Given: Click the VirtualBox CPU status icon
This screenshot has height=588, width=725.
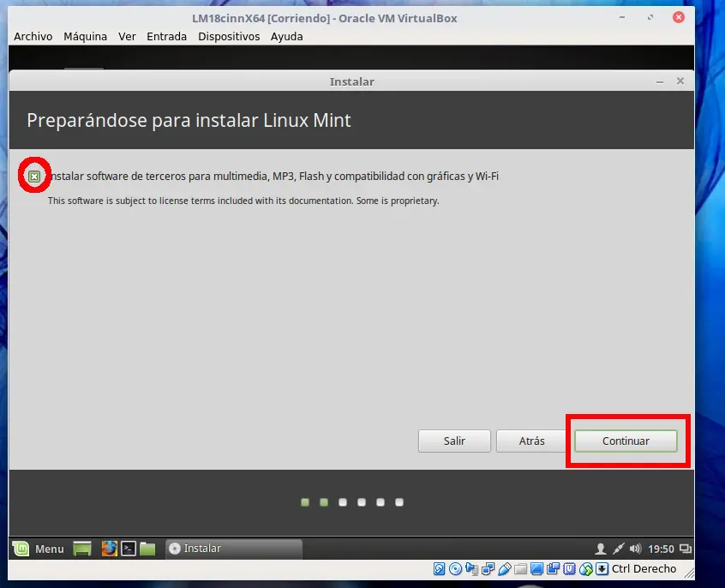Looking at the screenshot, I should click(570, 569).
